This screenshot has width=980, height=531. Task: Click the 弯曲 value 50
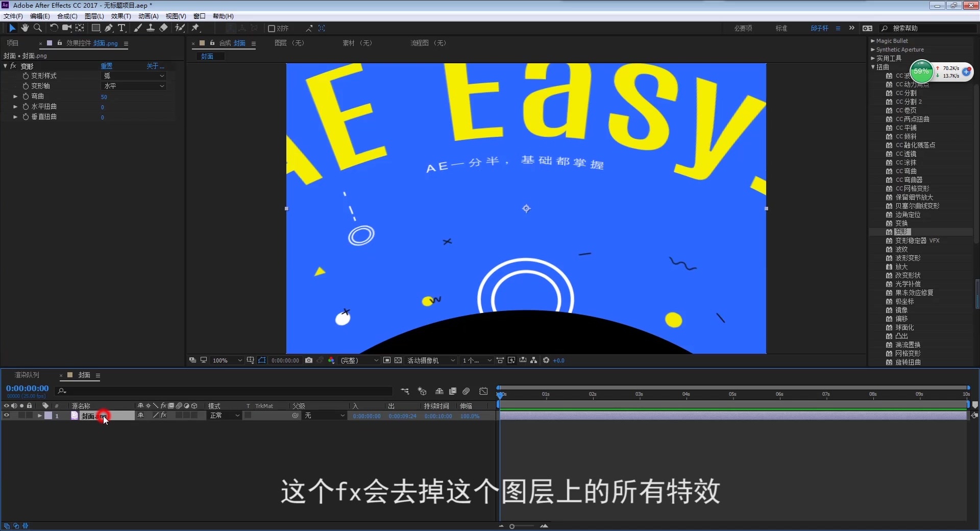pyautogui.click(x=104, y=97)
